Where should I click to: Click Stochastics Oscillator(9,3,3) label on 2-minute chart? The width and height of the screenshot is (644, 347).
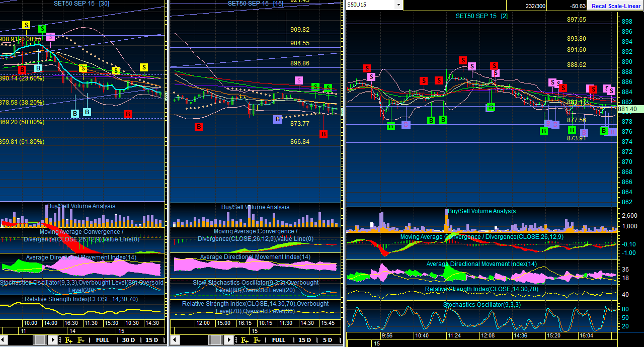point(482,305)
